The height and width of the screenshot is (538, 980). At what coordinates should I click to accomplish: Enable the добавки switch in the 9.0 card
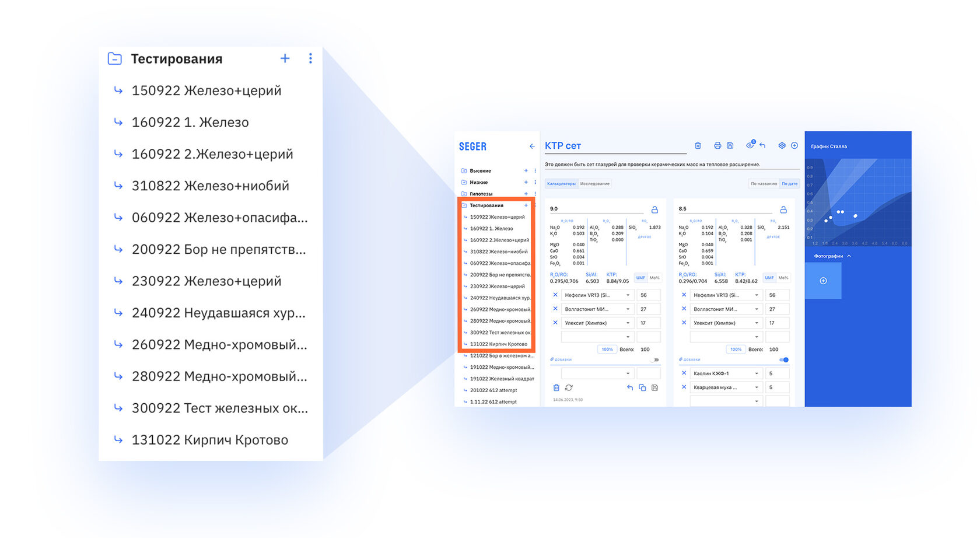[x=655, y=360]
